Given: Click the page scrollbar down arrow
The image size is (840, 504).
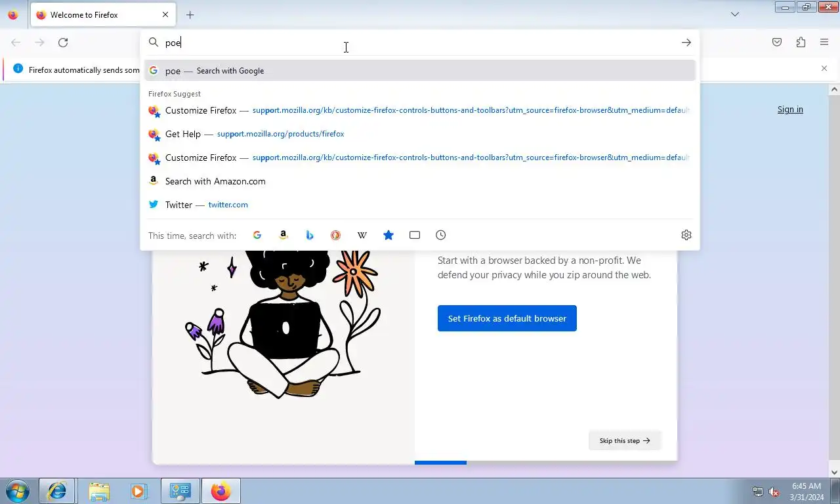Looking at the screenshot, I should pos(834,472).
